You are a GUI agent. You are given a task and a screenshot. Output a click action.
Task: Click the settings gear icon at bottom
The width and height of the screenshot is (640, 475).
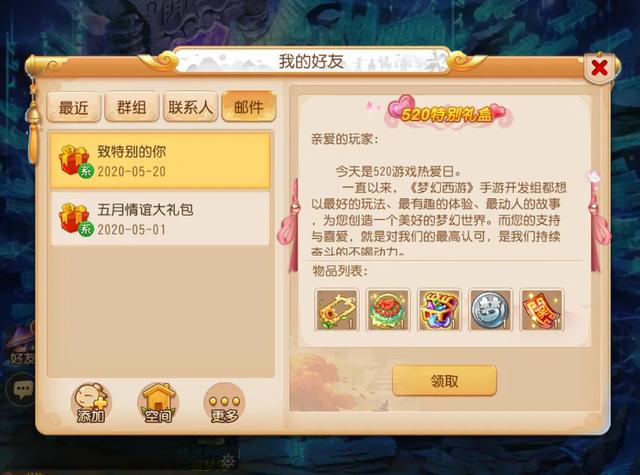pos(228,461)
